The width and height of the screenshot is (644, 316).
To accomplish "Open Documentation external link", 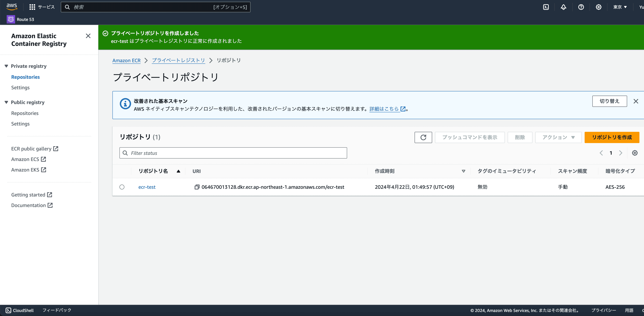I will (32, 205).
